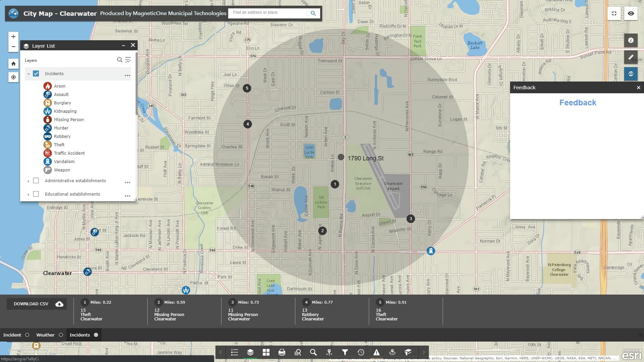Click the time slider clock icon
This screenshot has width=644, height=362.
(361, 352)
